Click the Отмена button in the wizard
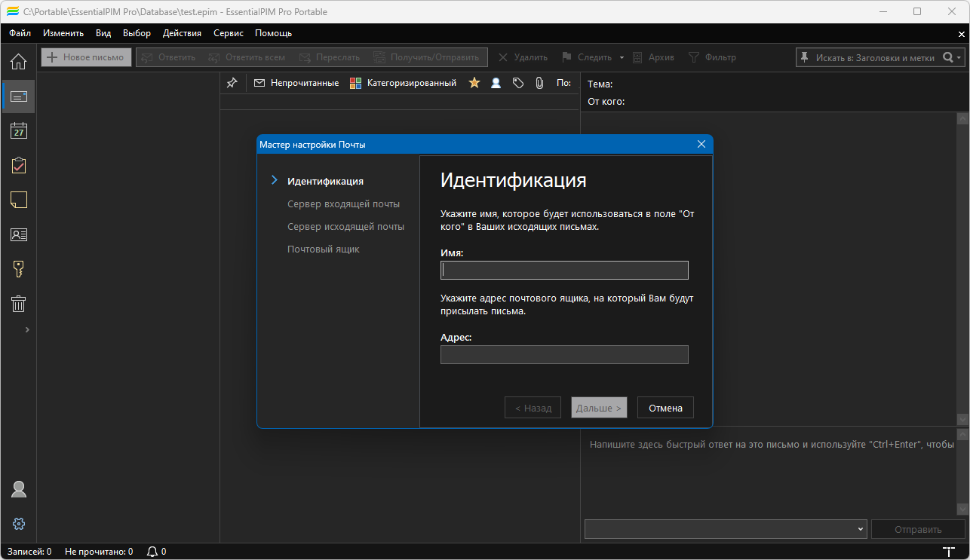The image size is (970, 560). [665, 408]
